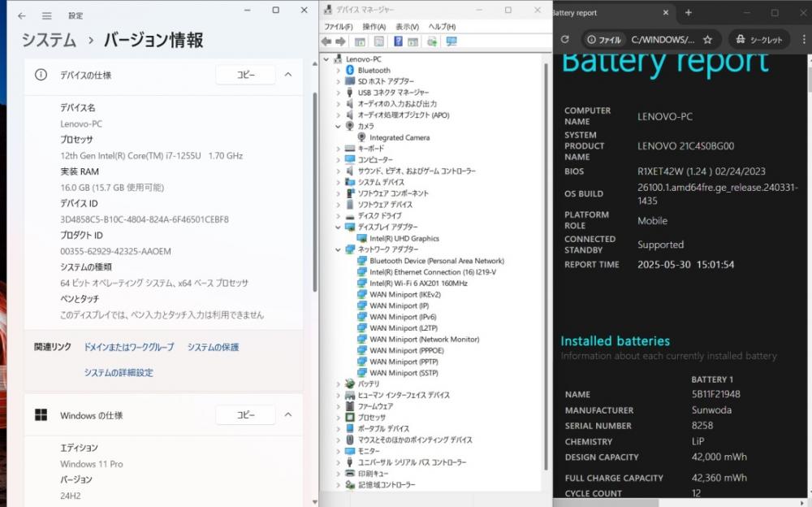Click the design capacity value 42,000 mWh

[x=719, y=457]
